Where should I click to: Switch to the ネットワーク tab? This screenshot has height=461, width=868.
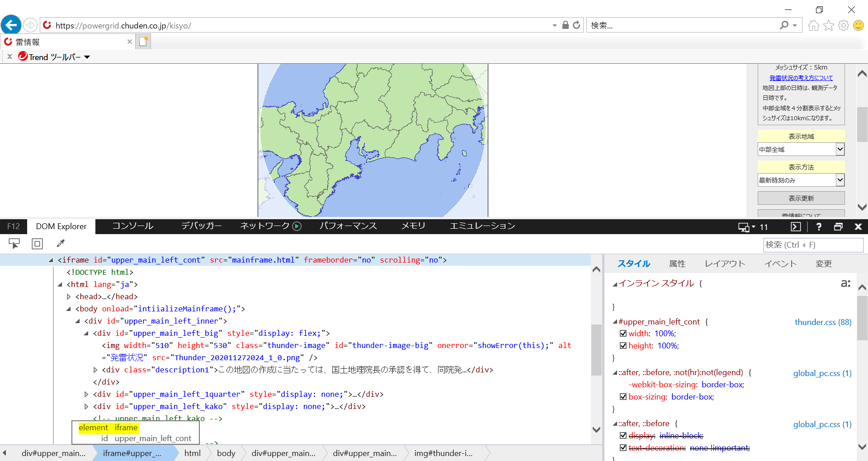point(264,226)
